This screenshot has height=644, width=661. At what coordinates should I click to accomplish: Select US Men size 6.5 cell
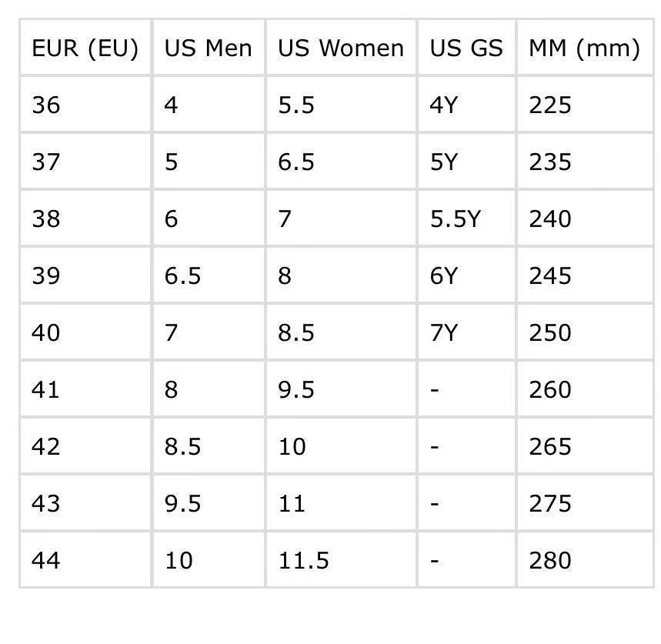point(182,275)
